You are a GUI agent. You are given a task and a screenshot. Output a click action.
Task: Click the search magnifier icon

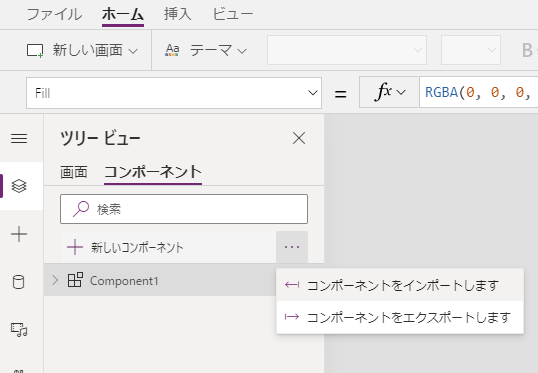click(x=81, y=209)
